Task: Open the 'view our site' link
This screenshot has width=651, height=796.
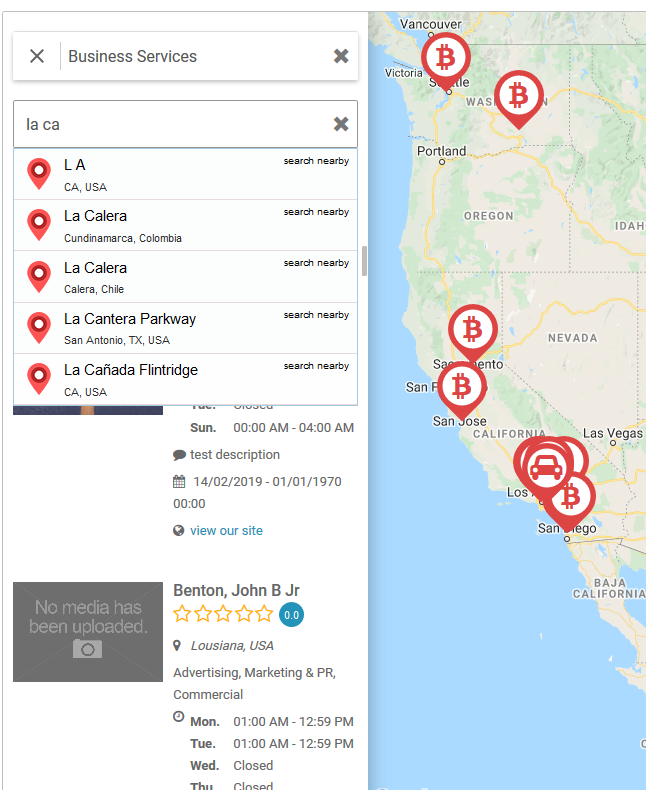Action: coord(226,530)
